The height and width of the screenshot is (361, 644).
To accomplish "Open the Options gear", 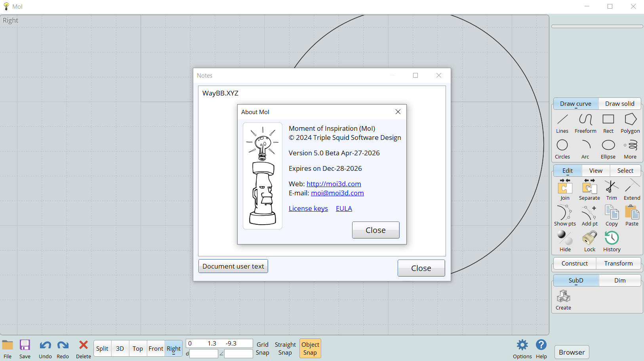I will click(522, 349).
